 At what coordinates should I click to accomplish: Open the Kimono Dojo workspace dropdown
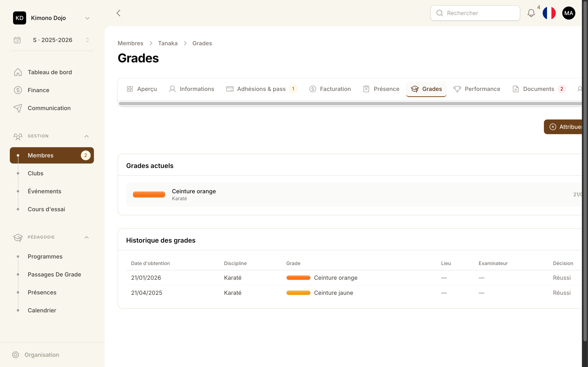87,18
